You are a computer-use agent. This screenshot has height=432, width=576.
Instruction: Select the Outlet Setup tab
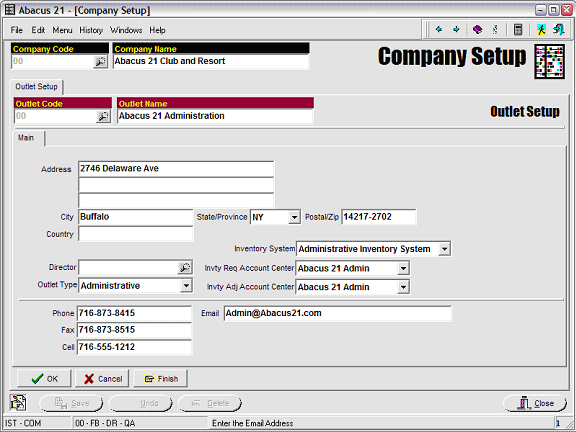click(36, 87)
